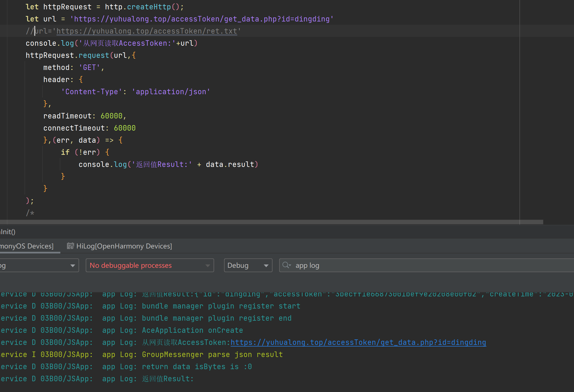This screenshot has width=574, height=392.
Task: Open the get_data.php link in log output
Action: coord(358,342)
